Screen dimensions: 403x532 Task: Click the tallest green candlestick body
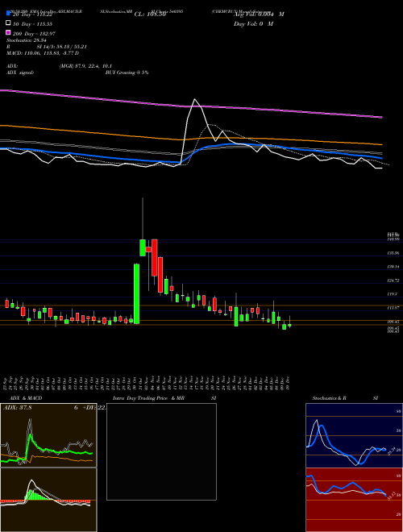[x=137, y=294]
